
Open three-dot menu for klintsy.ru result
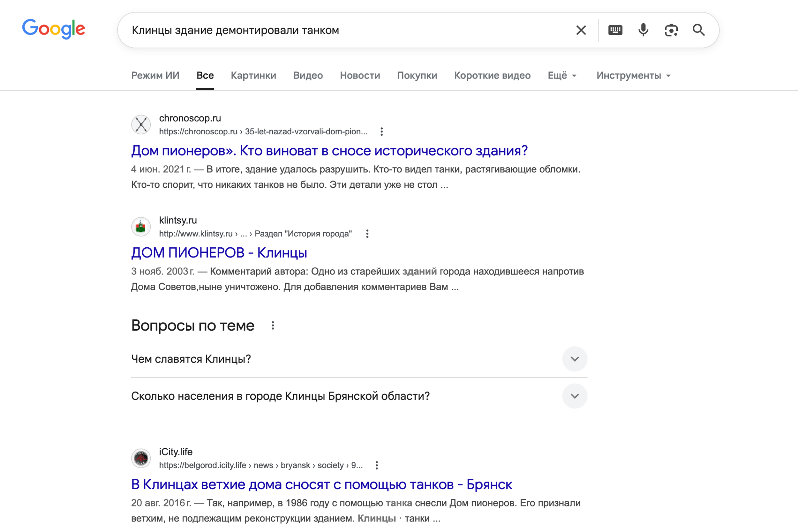(x=367, y=234)
